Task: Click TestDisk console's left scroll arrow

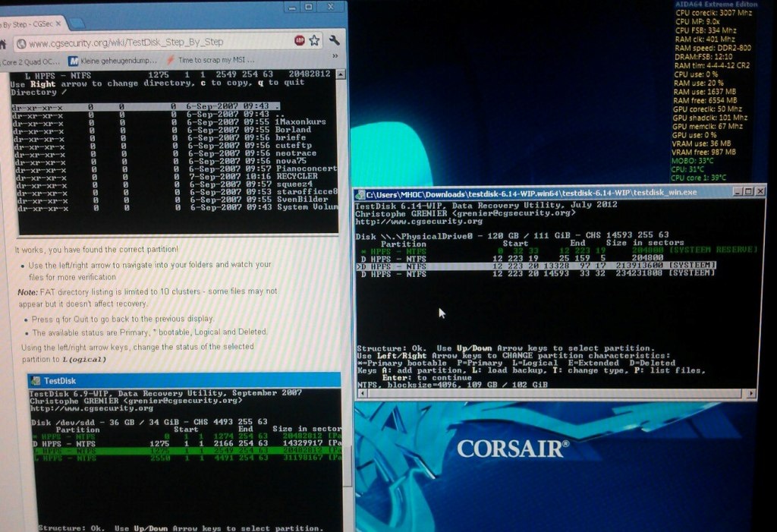Action: pos(363,394)
